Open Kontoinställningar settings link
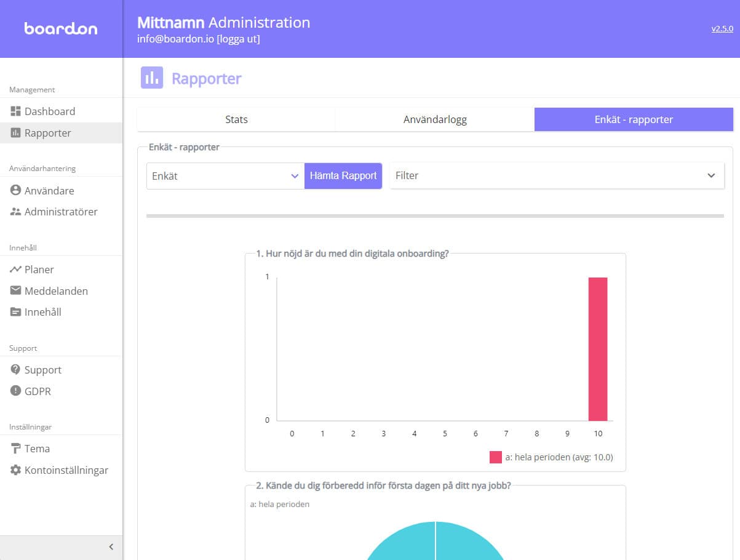 66,470
